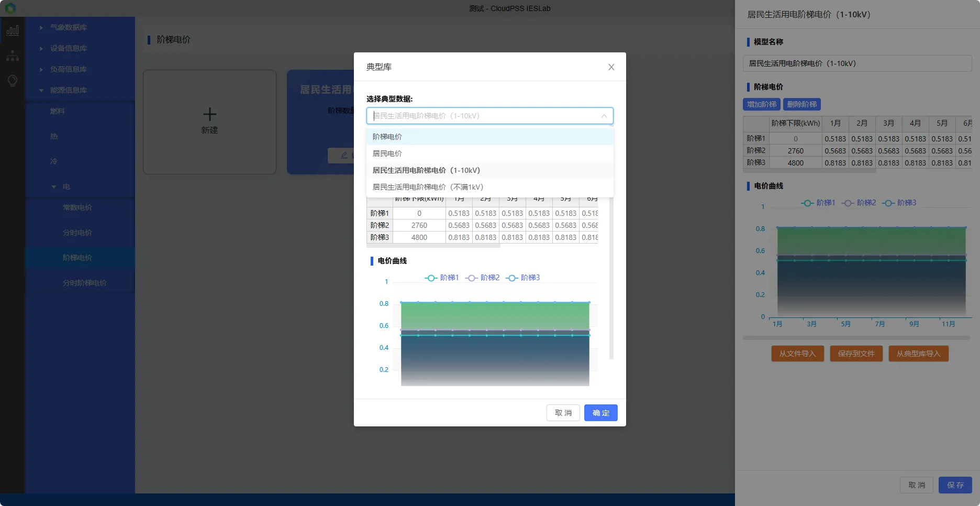This screenshot has height=506, width=980.
Task: Click 阶梯1 lower limit 0 in side panel
Action: point(795,139)
